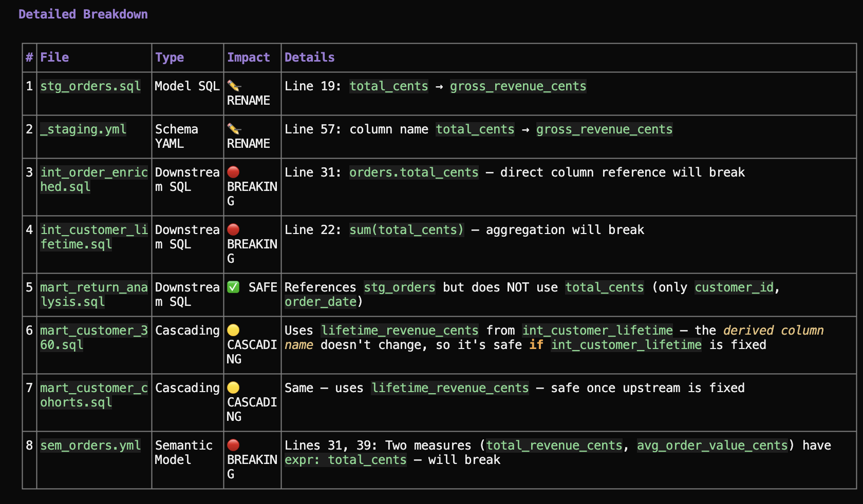Click the code 'total_revenue_cents' in row 8

point(554,445)
